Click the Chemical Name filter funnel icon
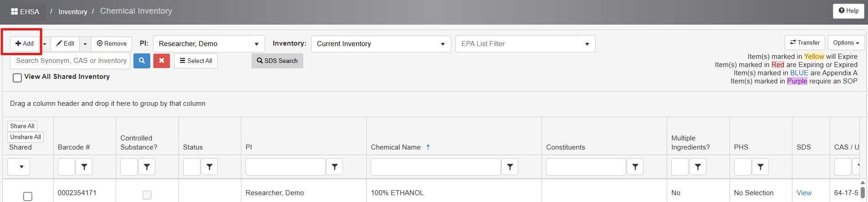 (x=510, y=167)
